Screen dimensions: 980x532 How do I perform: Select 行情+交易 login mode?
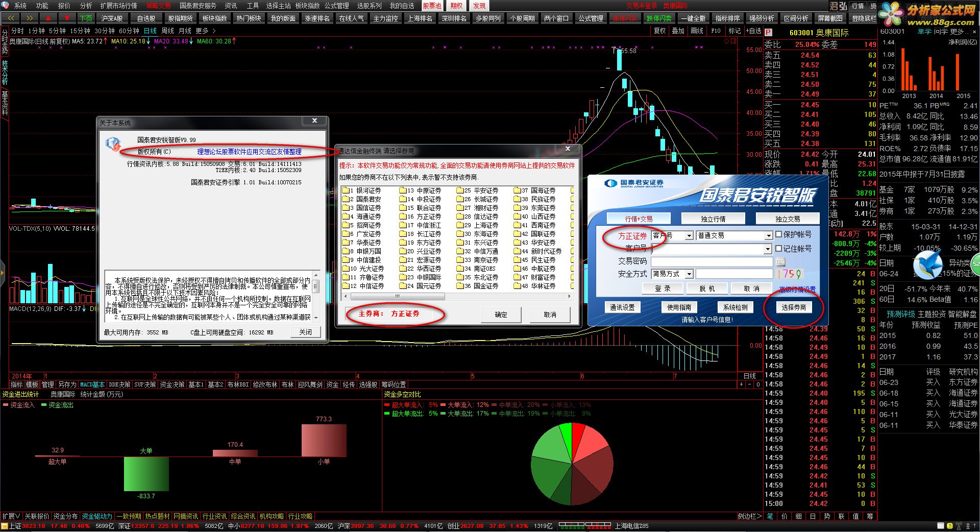[639, 219]
